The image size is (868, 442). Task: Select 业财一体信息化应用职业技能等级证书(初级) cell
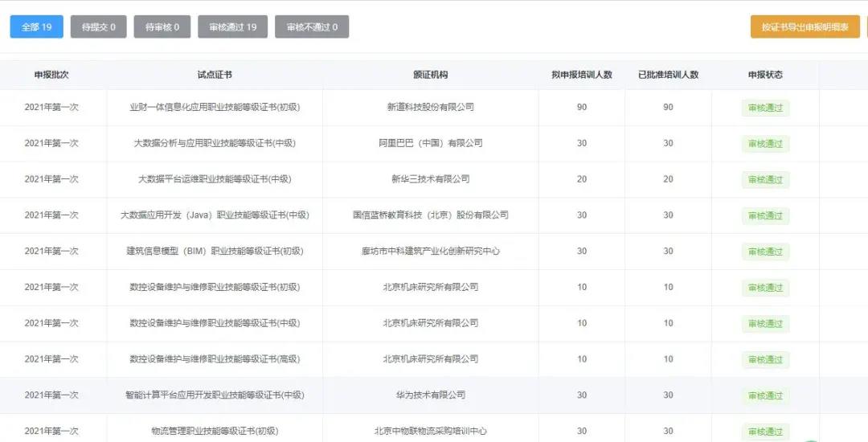click(215, 108)
